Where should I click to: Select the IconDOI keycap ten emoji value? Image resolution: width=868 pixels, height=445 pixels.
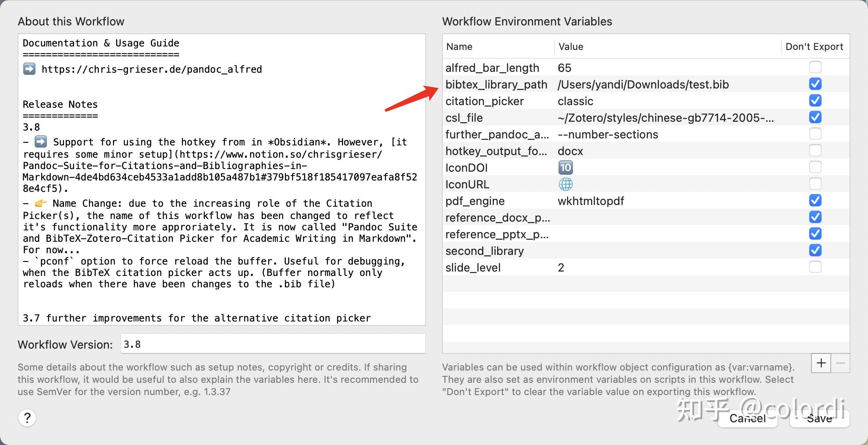click(566, 168)
